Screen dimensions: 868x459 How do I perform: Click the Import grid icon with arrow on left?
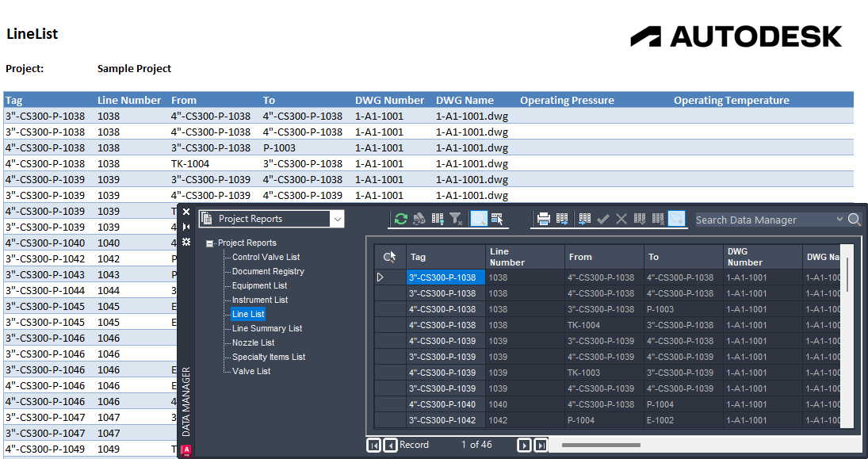[584, 219]
